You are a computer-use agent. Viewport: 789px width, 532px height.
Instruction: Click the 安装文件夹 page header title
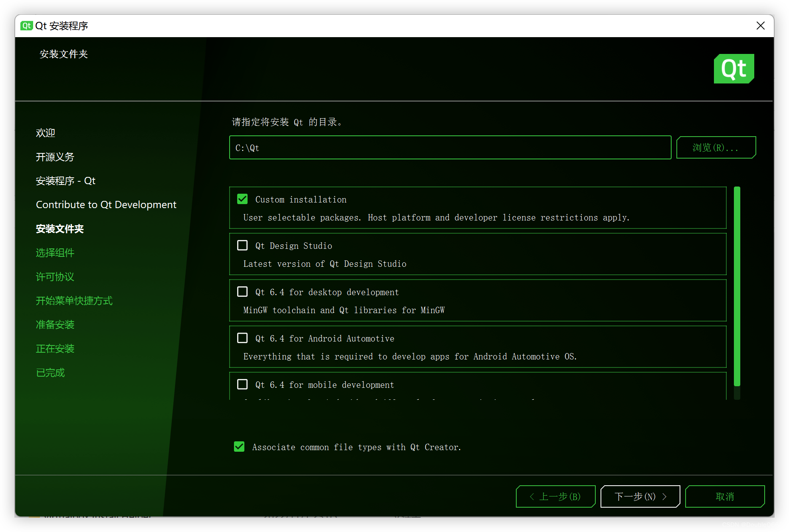tap(64, 54)
